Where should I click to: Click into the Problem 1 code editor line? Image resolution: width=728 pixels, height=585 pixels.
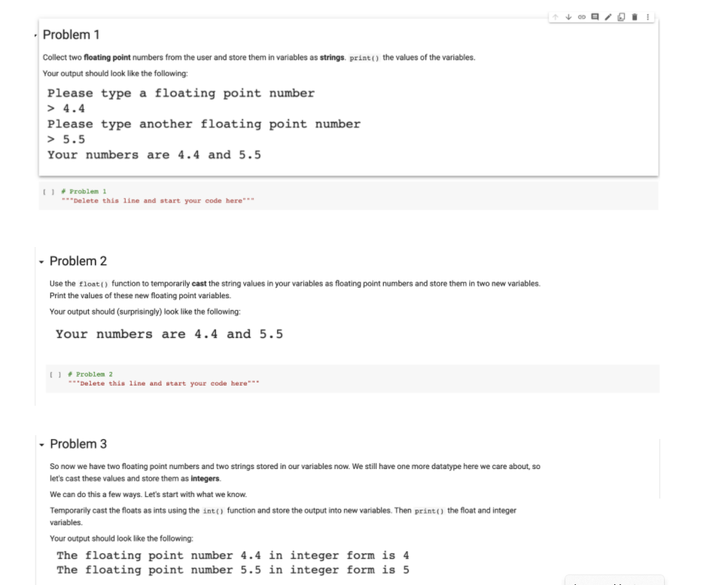coord(158,201)
